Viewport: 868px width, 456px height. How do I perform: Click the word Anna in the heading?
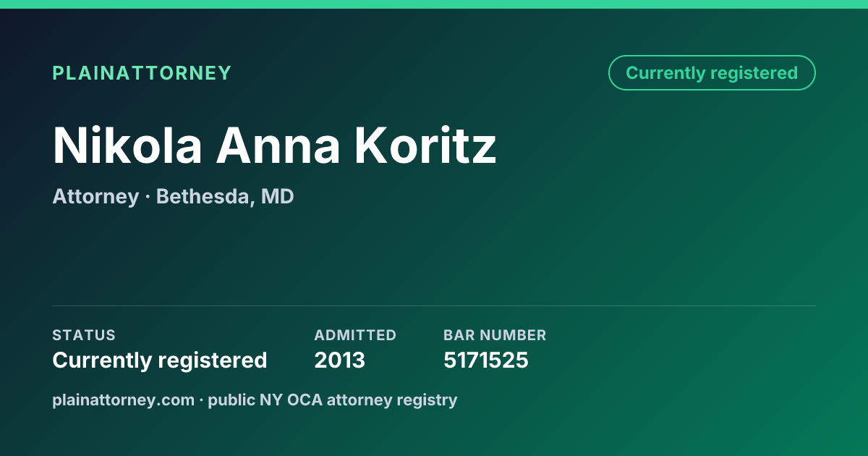(x=278, y=145)
